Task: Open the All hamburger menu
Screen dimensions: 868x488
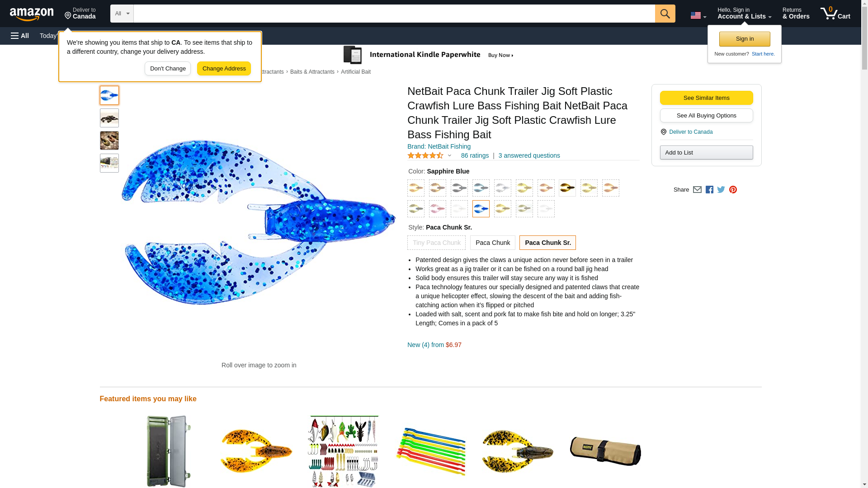Action: 20,36
